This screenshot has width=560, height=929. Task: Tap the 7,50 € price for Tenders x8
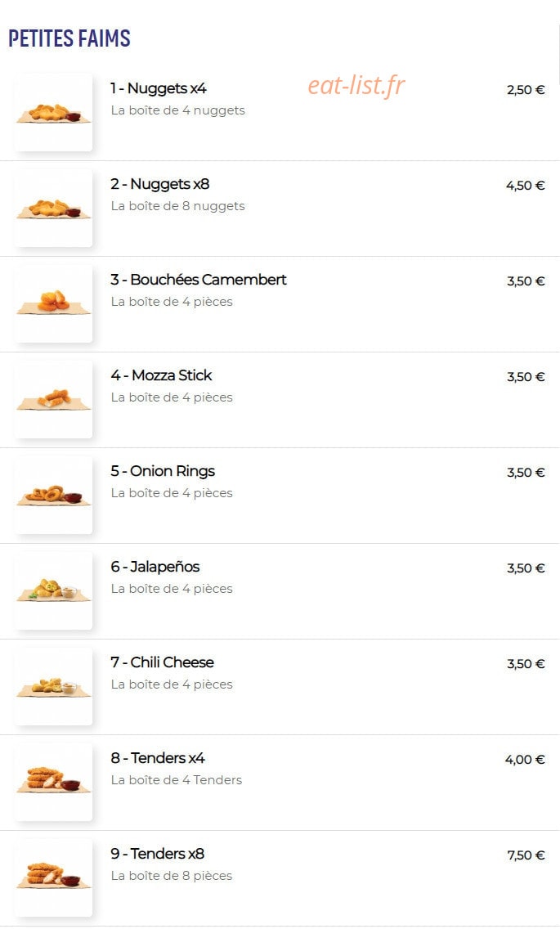[x=526, y=855]
